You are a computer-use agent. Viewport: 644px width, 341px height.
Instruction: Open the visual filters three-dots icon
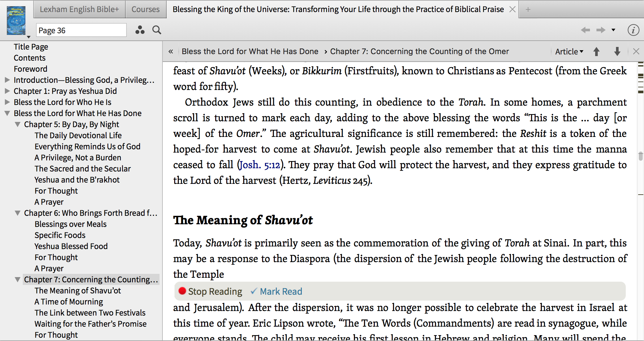[140, 30]
